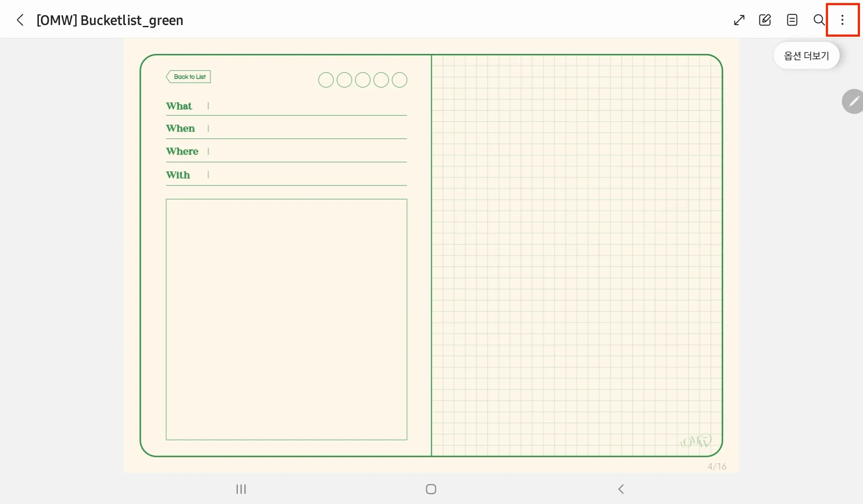Tap the large blank box under With

coord(286,319)
